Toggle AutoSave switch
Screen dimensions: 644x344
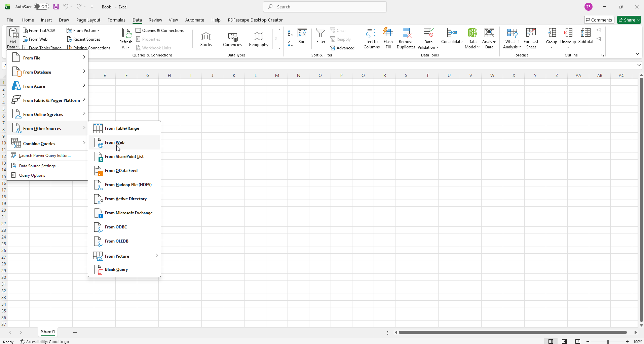[x=41, y=7]
